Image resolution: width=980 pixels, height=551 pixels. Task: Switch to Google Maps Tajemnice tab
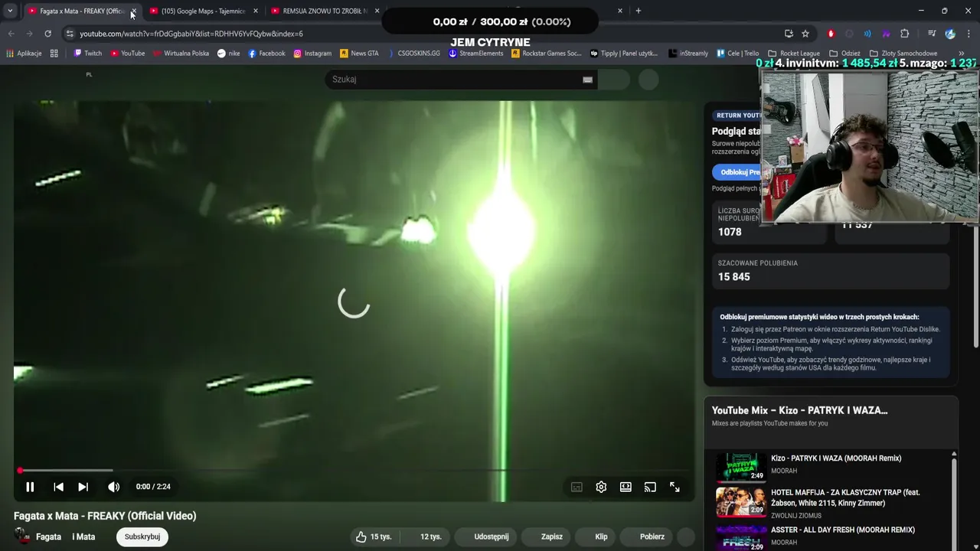(204, 11)
